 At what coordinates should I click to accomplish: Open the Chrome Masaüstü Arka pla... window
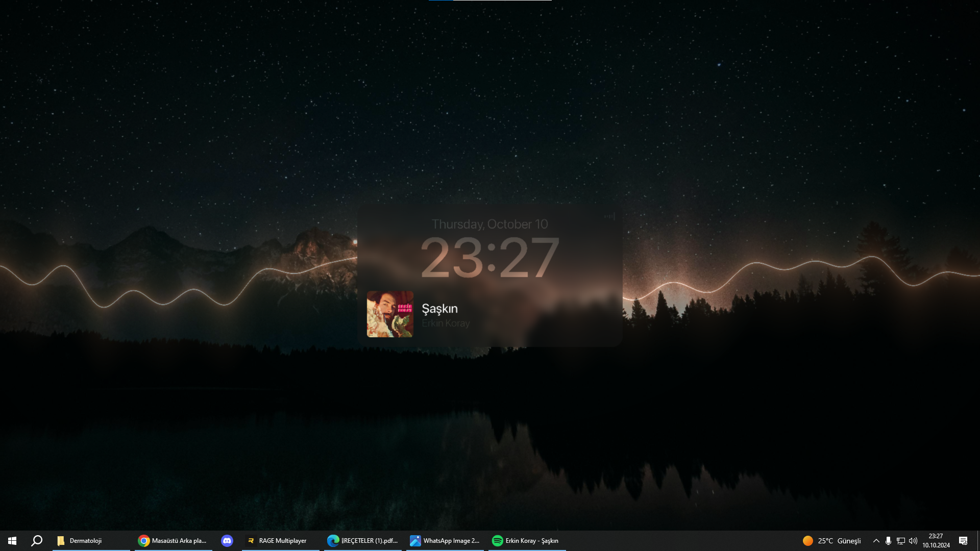pos(174,541)
